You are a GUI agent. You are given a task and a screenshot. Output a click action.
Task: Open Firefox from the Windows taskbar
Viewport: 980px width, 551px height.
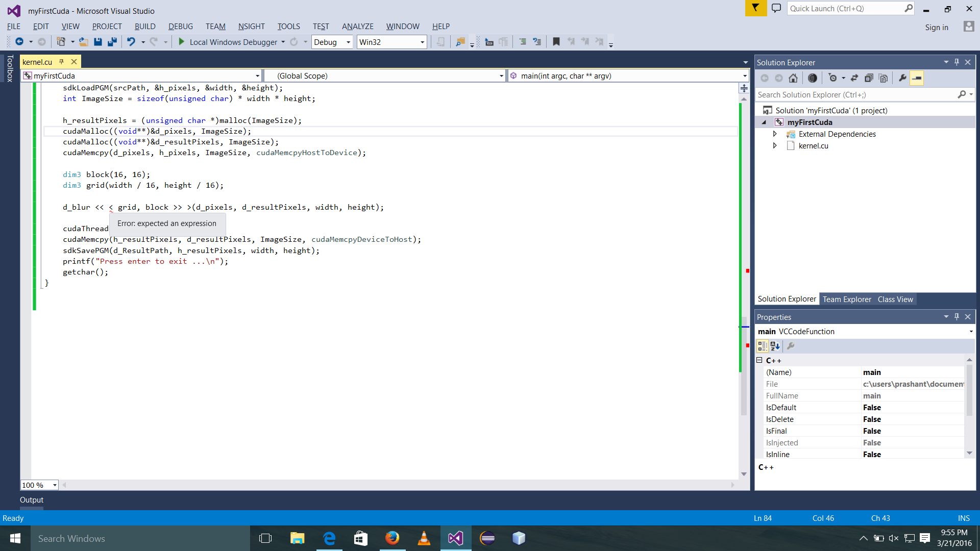(392, 538)
